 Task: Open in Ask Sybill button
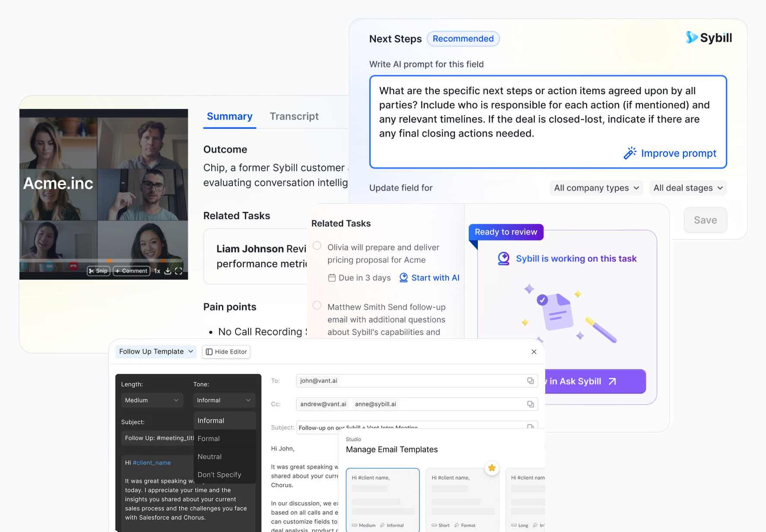[595, 381]
